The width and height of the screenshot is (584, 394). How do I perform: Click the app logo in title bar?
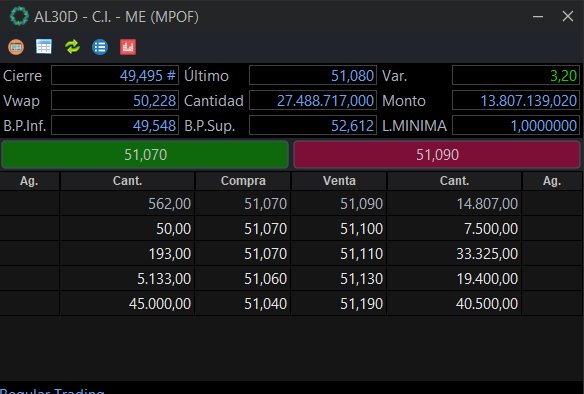coord(19,16)
